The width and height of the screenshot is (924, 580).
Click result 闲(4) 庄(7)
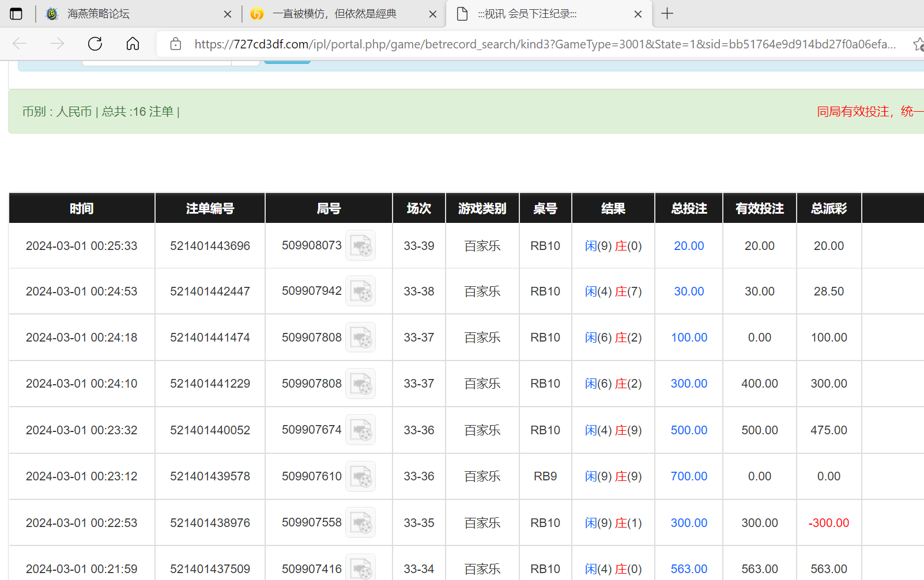point(613,291)
